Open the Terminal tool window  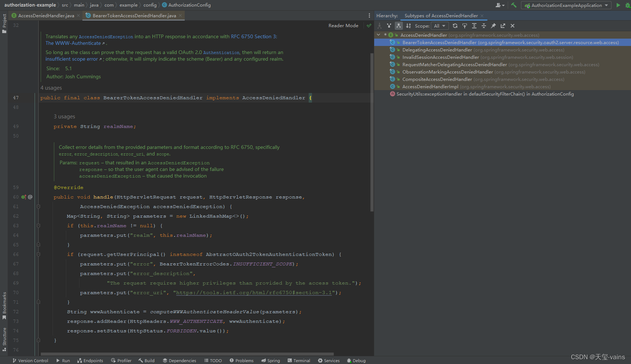tap(299, 361)
